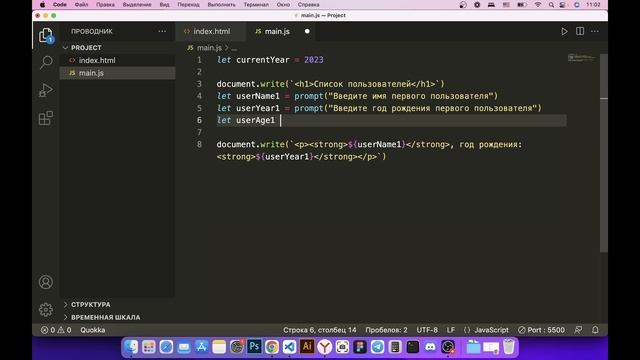
Task: Click main.js in the breadcrumb path
Action: [x=209, y=48]
